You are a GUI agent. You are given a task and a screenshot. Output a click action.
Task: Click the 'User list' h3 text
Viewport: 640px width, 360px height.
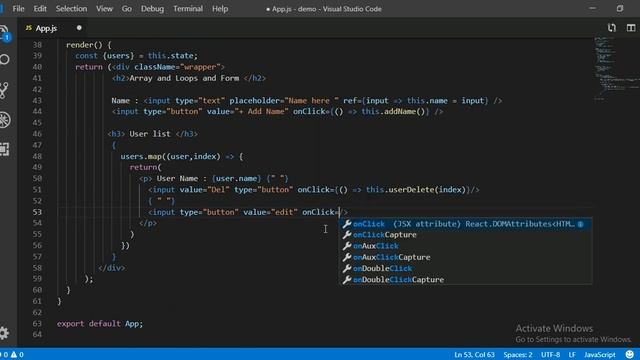[x=150, y=134]
